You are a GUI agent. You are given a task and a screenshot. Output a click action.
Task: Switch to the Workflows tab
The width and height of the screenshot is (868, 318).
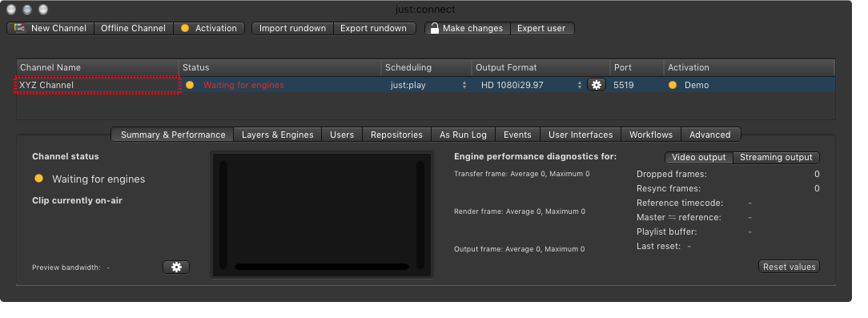pos(651,135)
